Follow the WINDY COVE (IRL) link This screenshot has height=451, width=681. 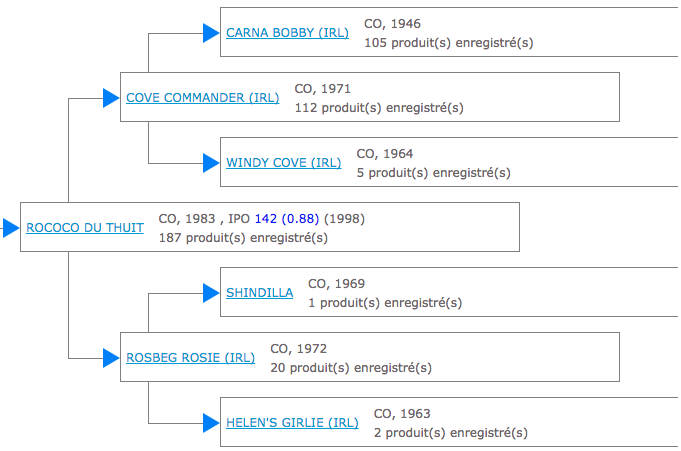(284, 163)
